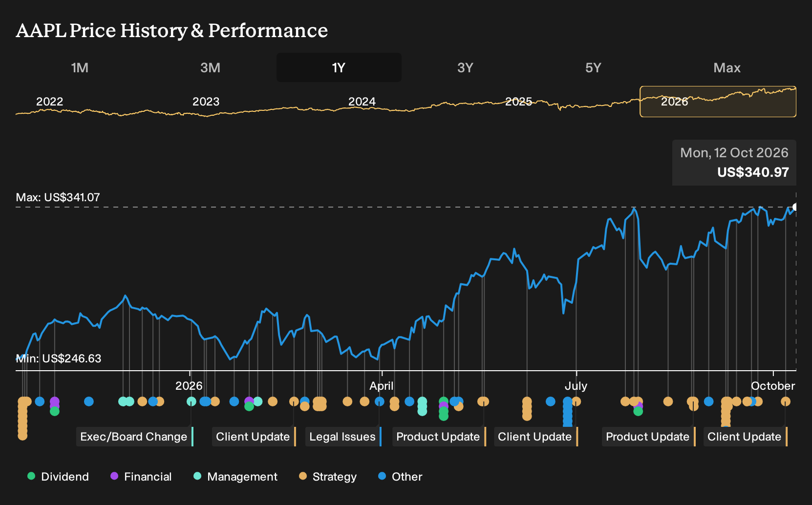Click the last Client Update label under October
The height and width of the screenshot is (505, 812).
[746, 437]
